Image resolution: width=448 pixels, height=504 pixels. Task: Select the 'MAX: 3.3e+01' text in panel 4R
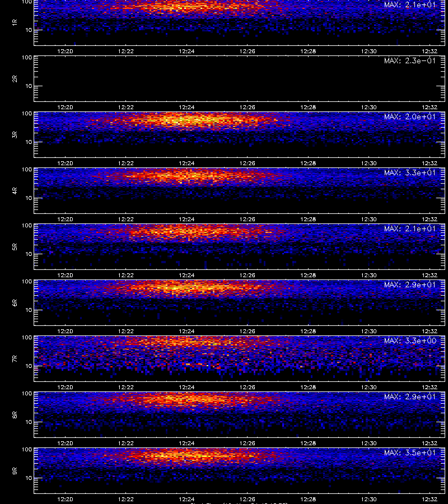pyautogui.click(x=410, y=172)
